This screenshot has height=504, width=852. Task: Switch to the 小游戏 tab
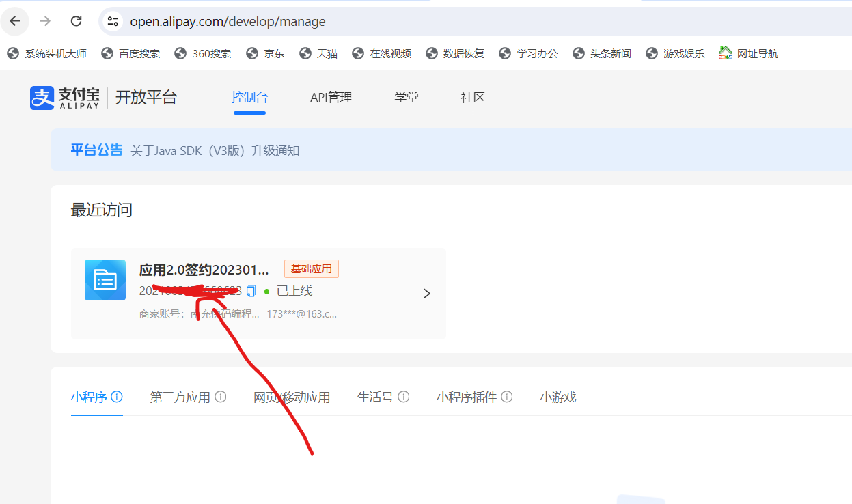[x=558, y=397]
